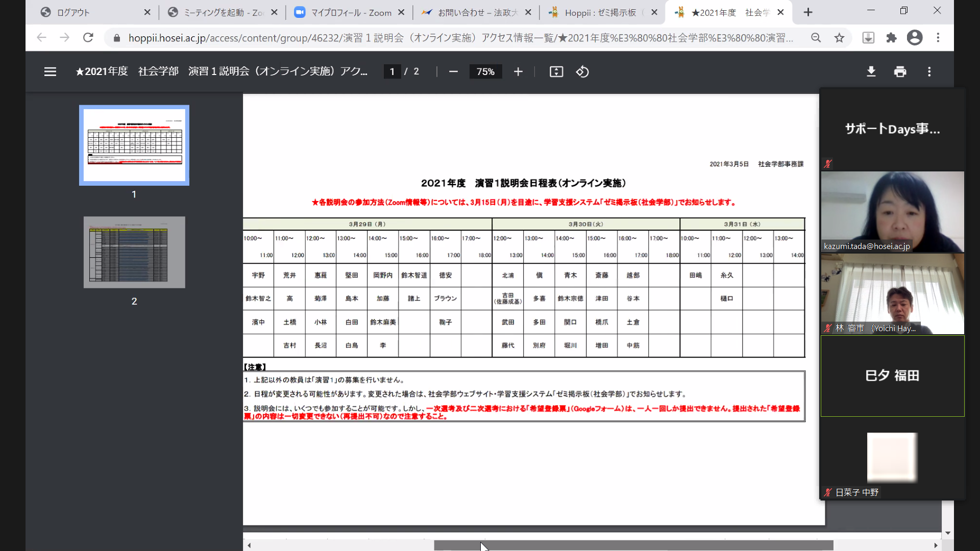The height and width of the screenshot is (551, 980).
Task: Close the ログアウト tab
Action: tap(147, 12)
